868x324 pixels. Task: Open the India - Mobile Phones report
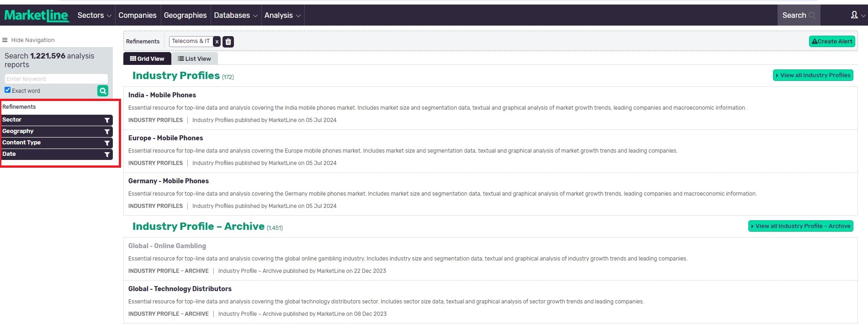(x=162, y=95)
